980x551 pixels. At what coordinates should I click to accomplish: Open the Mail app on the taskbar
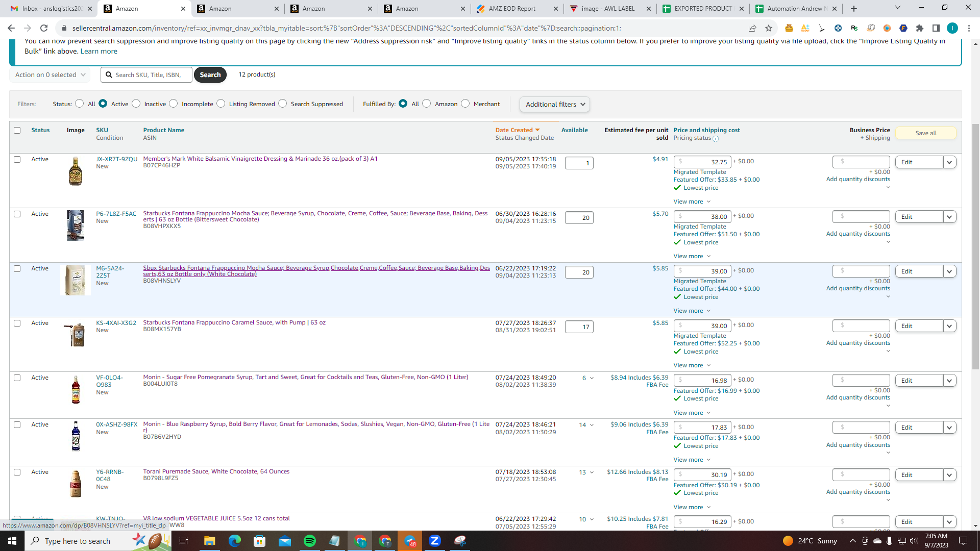pyautogui.click(x=284, y=541)
